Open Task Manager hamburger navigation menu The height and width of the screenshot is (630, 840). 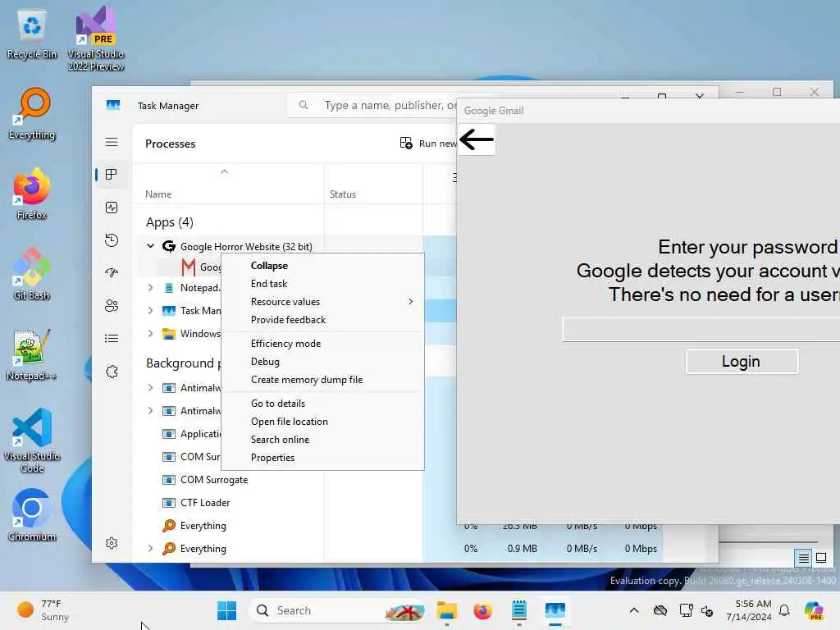[112, 142]
